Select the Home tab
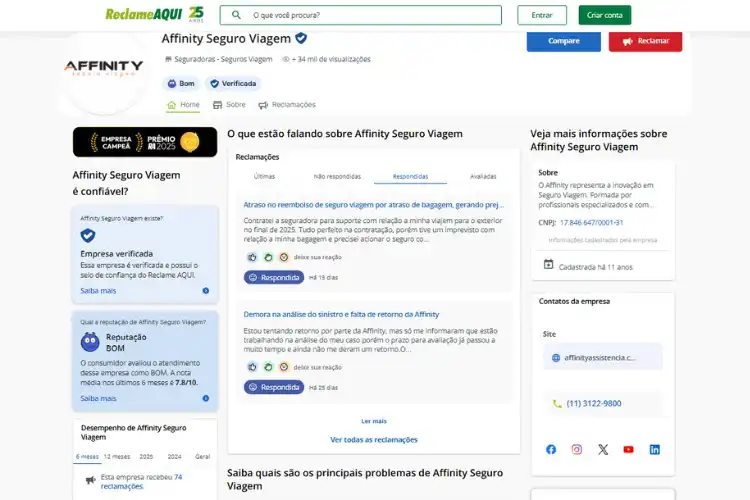This screenshot has width=750, height=500. point(183,105)
